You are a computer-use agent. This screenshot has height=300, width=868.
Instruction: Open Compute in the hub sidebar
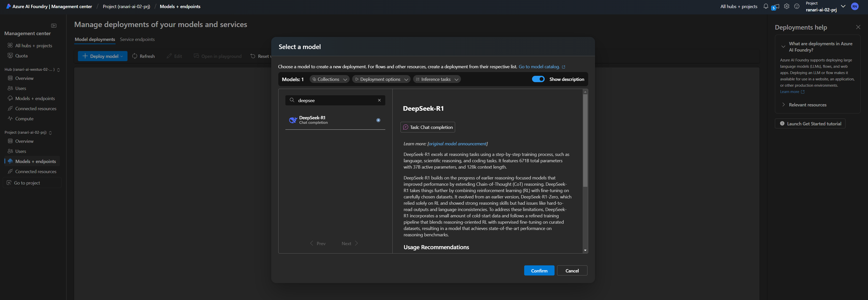(24, 119)
